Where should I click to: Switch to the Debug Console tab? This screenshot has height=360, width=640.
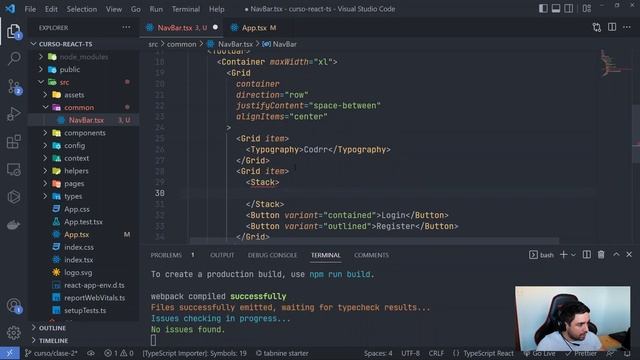[x=272, y=255]
